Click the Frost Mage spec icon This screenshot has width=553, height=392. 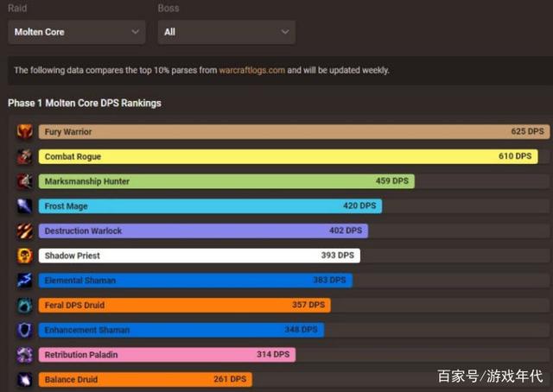point(24,206)
